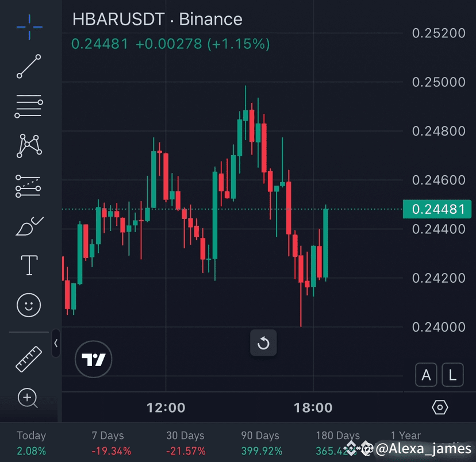The width and height of the screenshot is (476, 462).
Task: Click the 0.25200 price axis label
Action: coord(439,33)
